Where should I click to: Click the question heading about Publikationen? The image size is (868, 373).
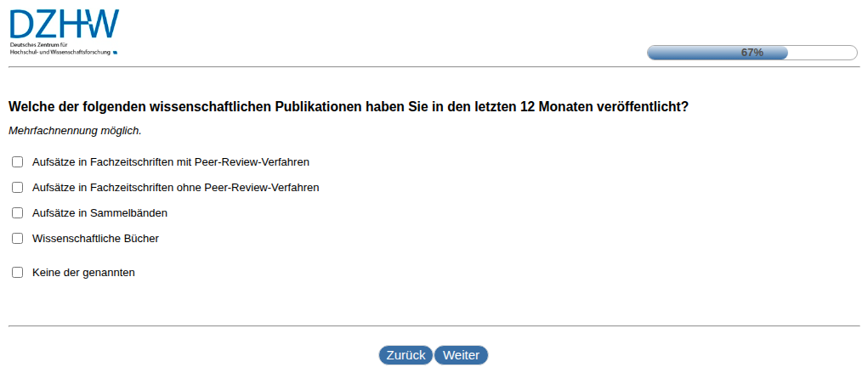point(349,107)
